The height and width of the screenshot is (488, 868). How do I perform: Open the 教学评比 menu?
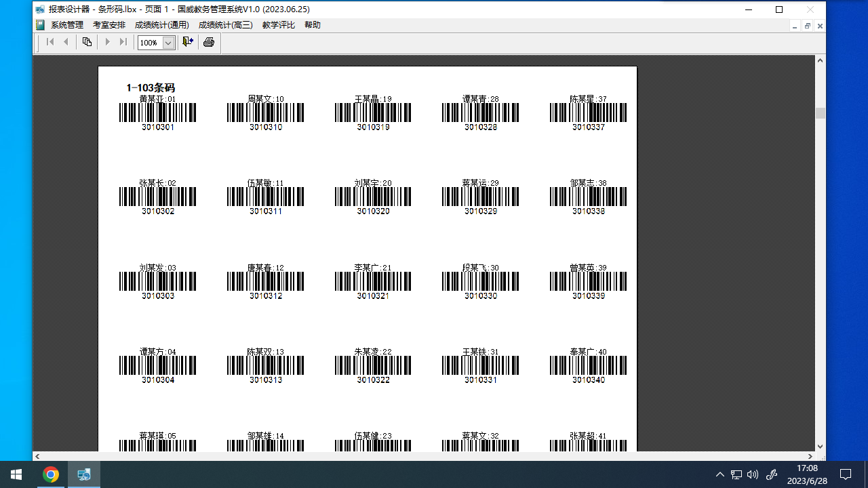pos(279,25)
